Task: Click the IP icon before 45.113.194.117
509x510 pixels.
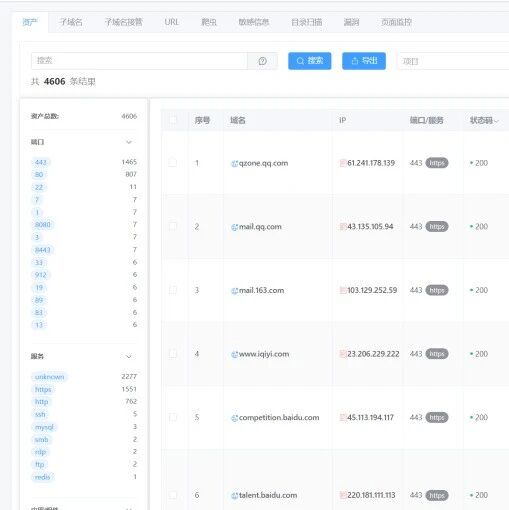Action: [343, 417]
